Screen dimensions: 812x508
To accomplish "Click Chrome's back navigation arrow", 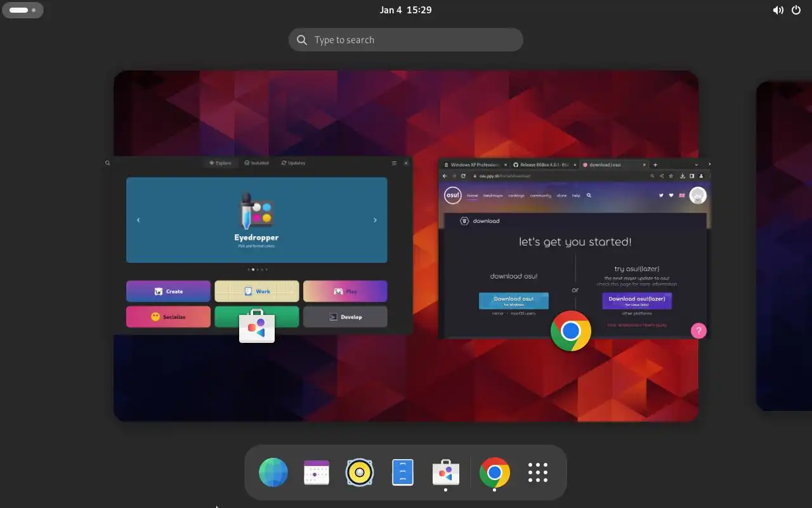I will point(445,176).
